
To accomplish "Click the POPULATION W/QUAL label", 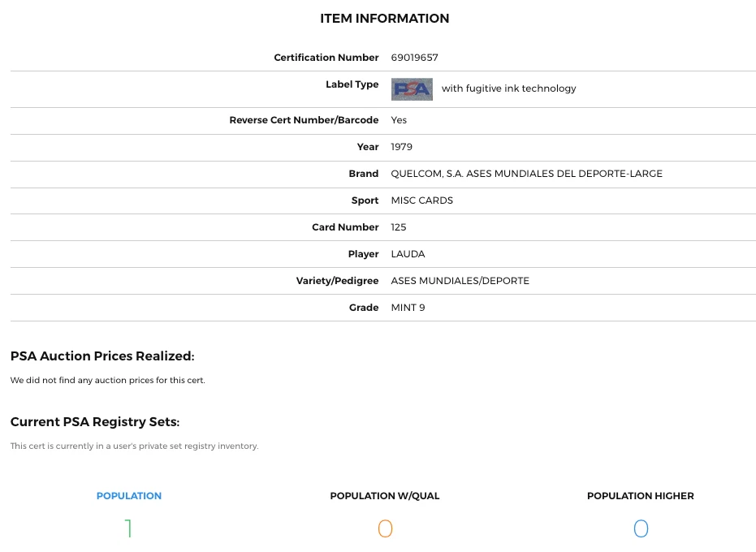I will tap(385, 496).
